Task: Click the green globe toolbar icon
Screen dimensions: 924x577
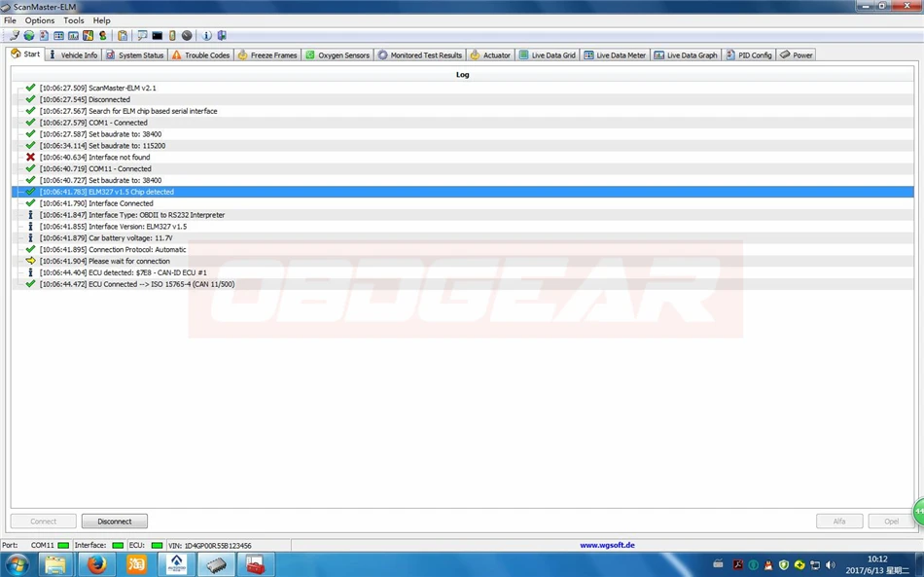Action: point(29,35)
